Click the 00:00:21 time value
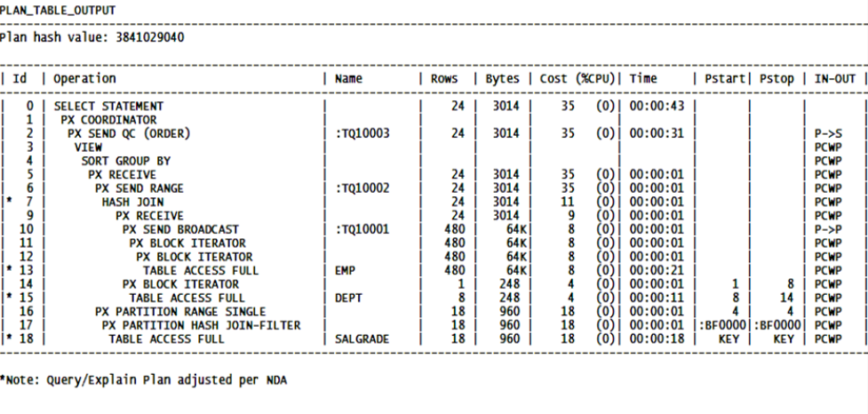868x414 pixels. point(657,271)
